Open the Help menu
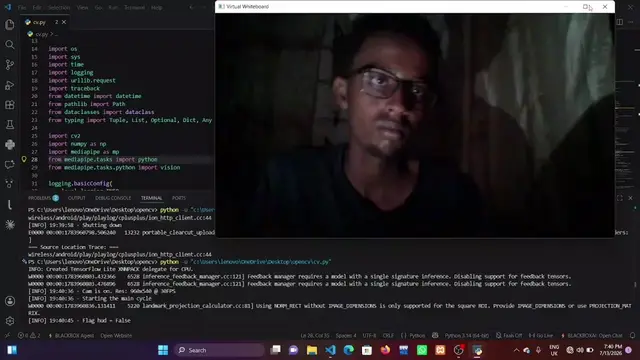The height and width of the screenshot is (360, 640). coord(156,7)
